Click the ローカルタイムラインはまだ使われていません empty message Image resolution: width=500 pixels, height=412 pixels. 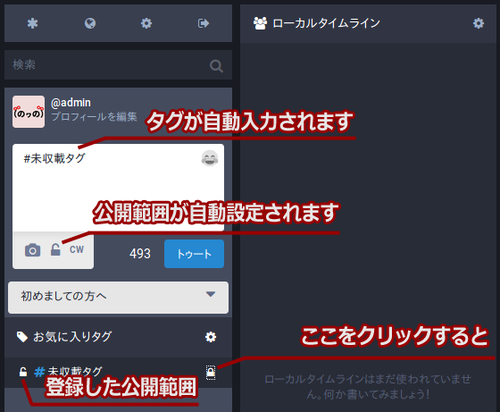coord(368,387)
